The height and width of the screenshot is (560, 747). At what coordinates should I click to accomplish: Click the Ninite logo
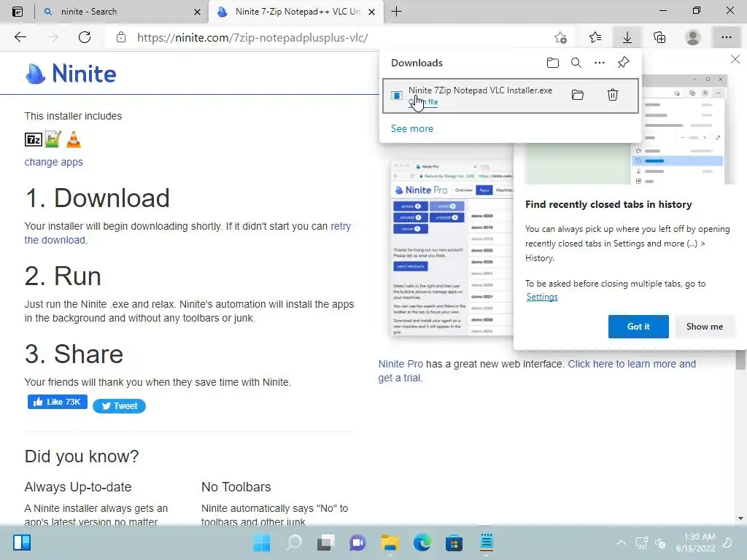(x=71, y=74)
